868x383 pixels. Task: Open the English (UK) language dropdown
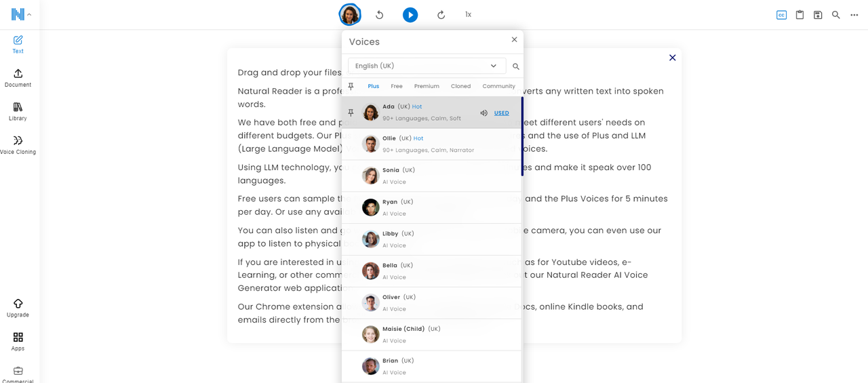click(x=427, y=66)
